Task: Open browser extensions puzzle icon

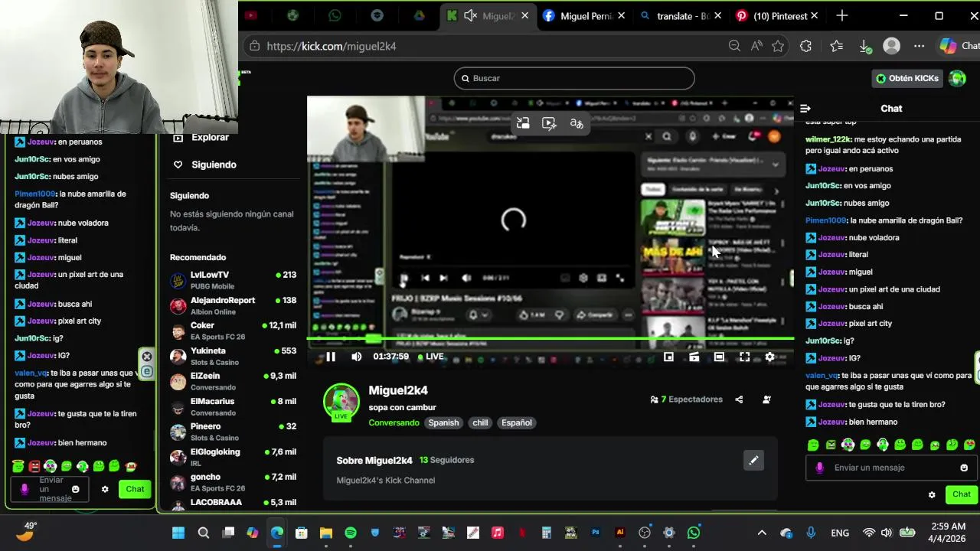Action: pyautogui.click(x=805, y=46)
